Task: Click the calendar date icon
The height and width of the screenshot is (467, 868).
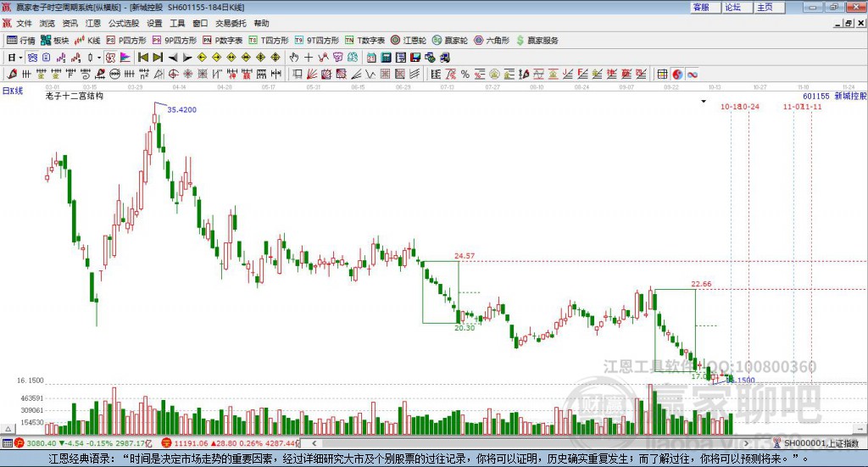Action: [x=371, y=58]
